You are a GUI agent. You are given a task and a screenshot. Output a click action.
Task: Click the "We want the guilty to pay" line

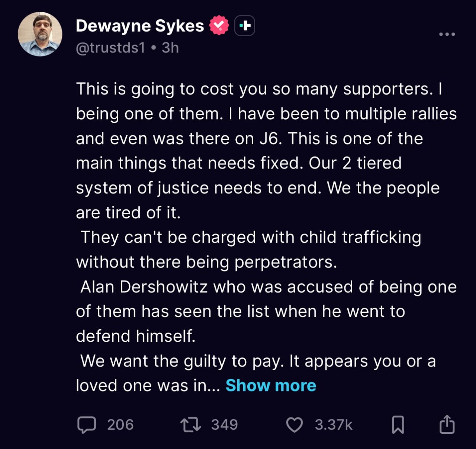click(258, 361)
